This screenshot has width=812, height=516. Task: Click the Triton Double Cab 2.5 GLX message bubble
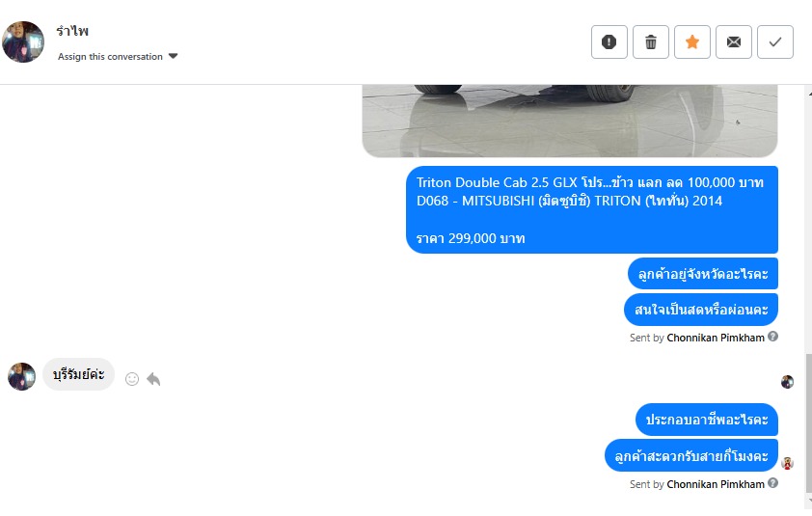pyautogui.click(x=592, y=210)
